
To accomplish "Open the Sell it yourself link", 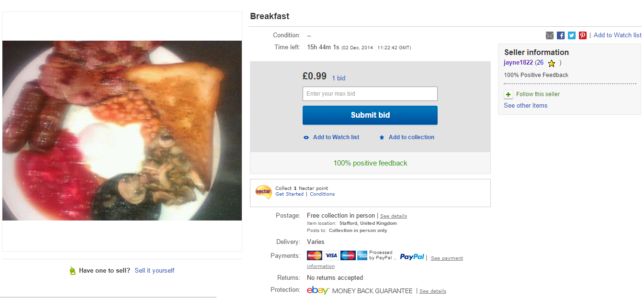I will tap(154, 271).
